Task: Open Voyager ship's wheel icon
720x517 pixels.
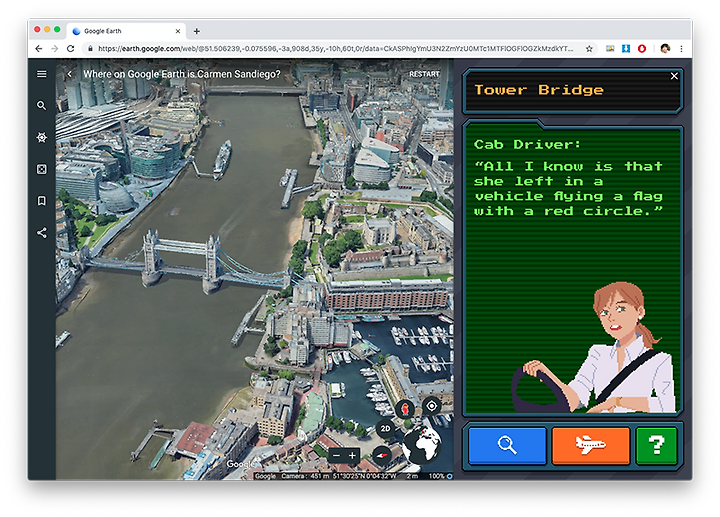Action: click(41, 137)
